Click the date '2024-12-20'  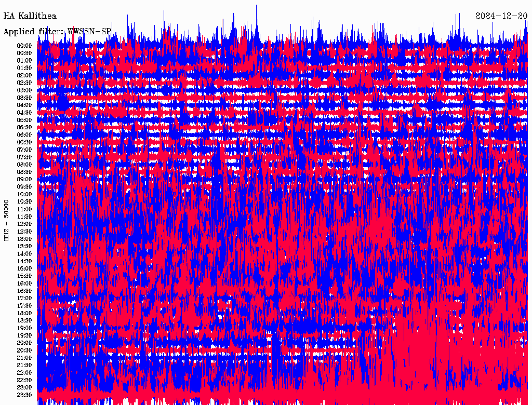[x=501, y=16]
